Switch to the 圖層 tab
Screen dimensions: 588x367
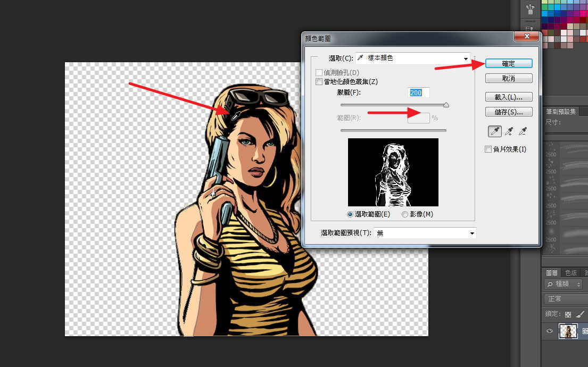pos(552,272)
